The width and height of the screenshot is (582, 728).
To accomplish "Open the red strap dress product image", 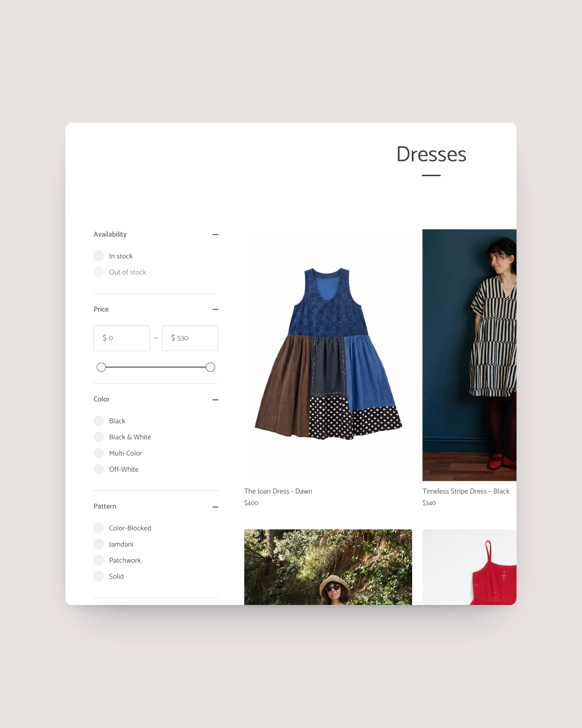I will click(469, 567).
